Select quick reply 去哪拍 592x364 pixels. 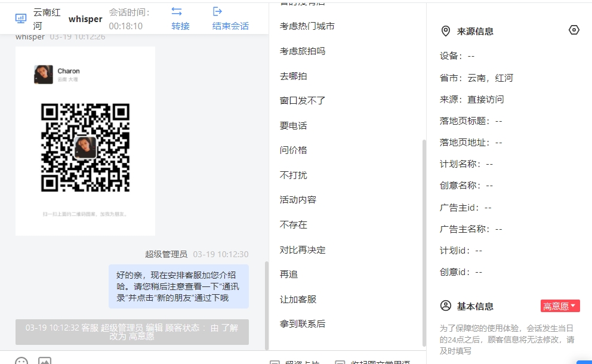[294, 76]
